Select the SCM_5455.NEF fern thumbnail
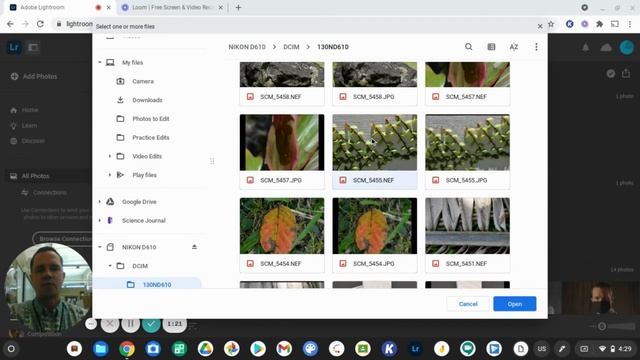 pos(375,142)
